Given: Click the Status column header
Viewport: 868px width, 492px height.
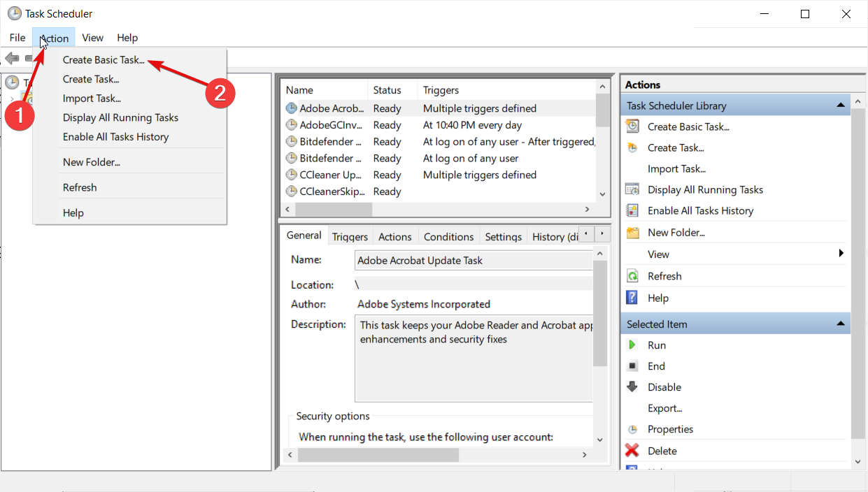Looking at the screenshot, I should [x=387, y=90].
